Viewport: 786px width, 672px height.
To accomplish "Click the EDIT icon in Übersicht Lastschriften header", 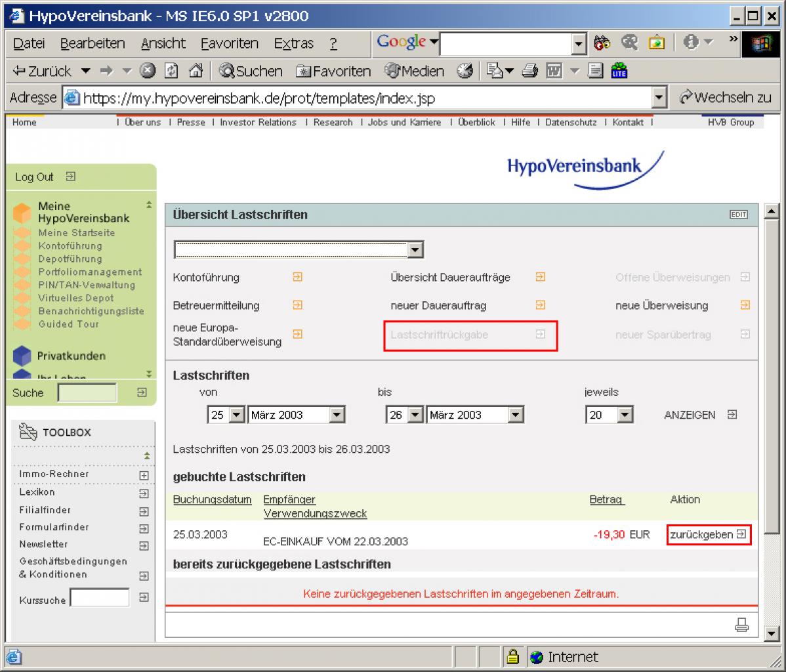I will click(738, 215).
